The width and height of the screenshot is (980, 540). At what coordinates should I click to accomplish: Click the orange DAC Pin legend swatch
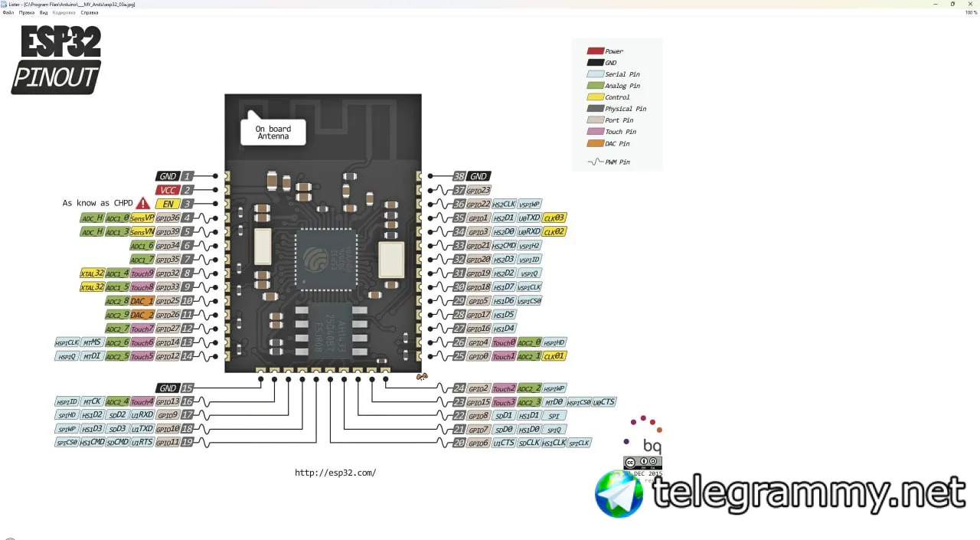point(595,143)
